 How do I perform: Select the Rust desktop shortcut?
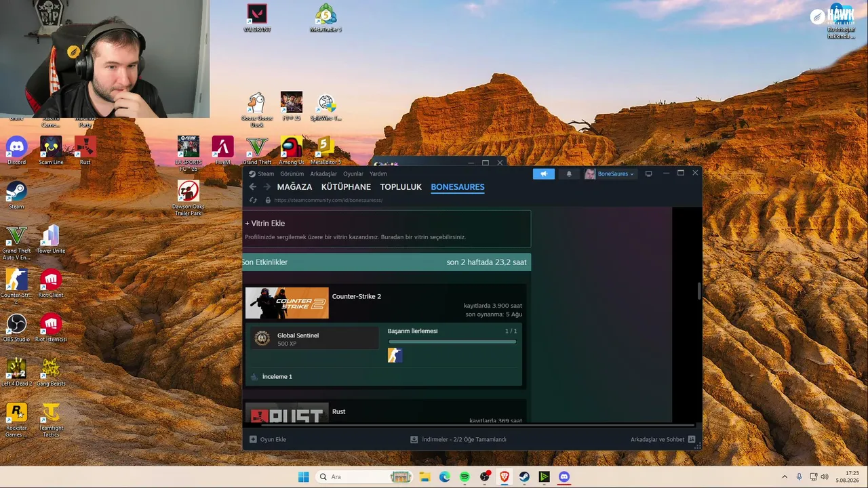pyautogui.click(x=85, y=150)
